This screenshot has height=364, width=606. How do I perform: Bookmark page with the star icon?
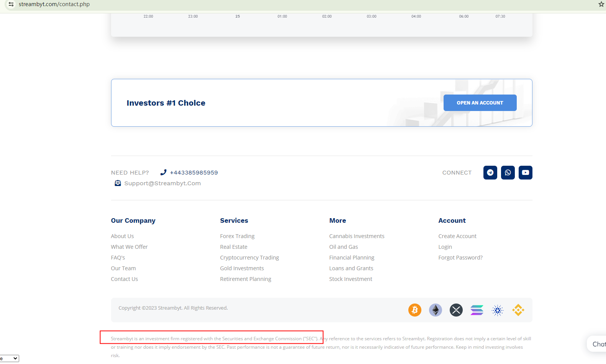point(601,4)
